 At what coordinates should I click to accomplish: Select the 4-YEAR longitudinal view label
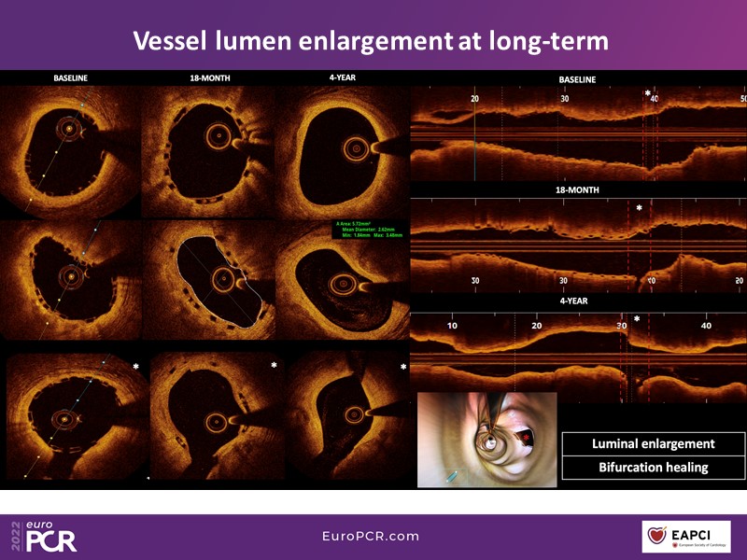(x=575, y=303)
